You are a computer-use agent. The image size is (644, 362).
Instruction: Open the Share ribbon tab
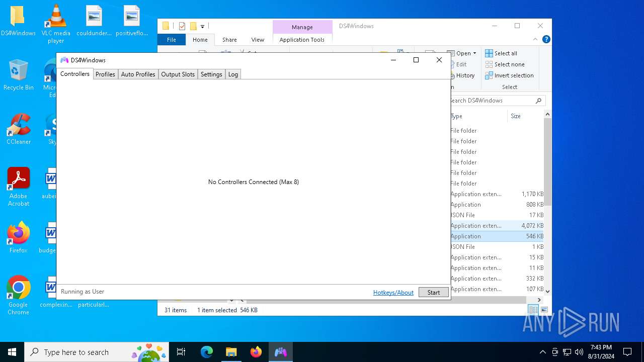coord(229,40)
